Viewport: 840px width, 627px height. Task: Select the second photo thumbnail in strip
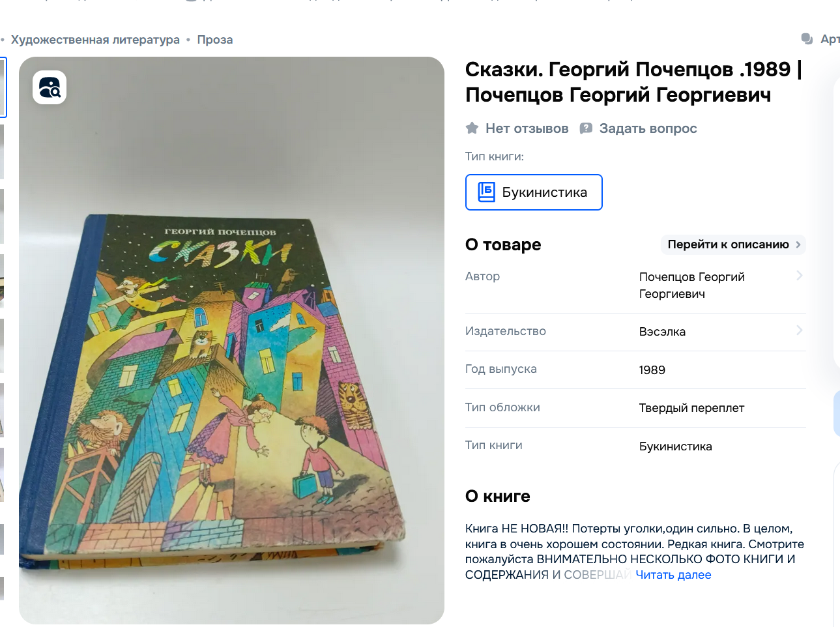pyautogui.click(x=2, y=152)
